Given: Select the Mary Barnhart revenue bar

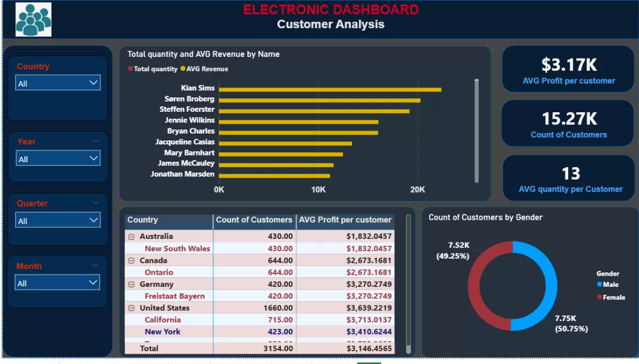Looking at the screenshot, I should (x=281, y=154).
